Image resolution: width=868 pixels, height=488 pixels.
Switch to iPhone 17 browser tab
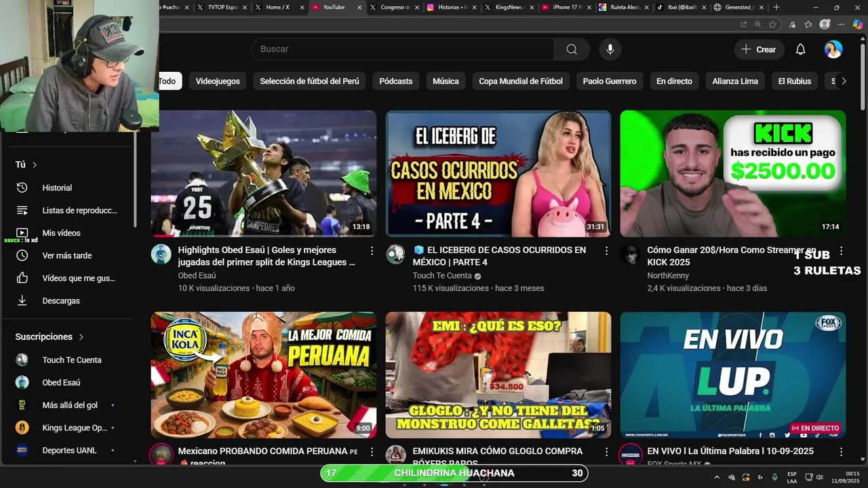pos(566,7)
